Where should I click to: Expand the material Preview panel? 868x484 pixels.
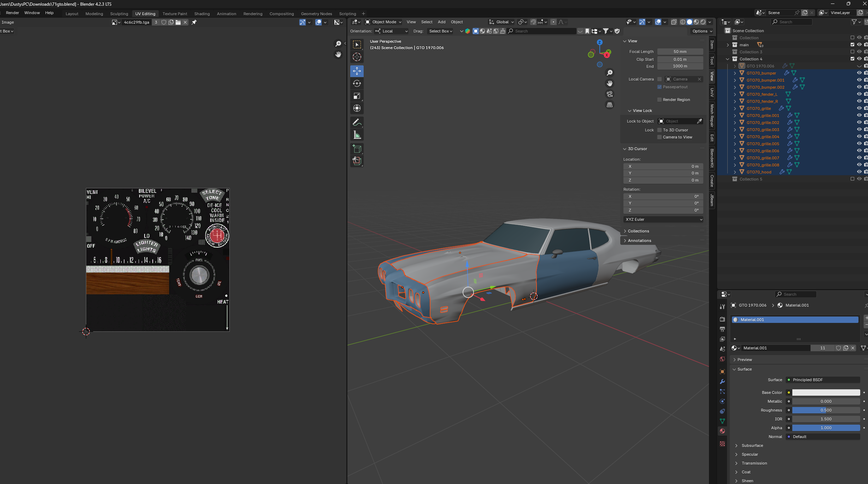tap(745, 360)
